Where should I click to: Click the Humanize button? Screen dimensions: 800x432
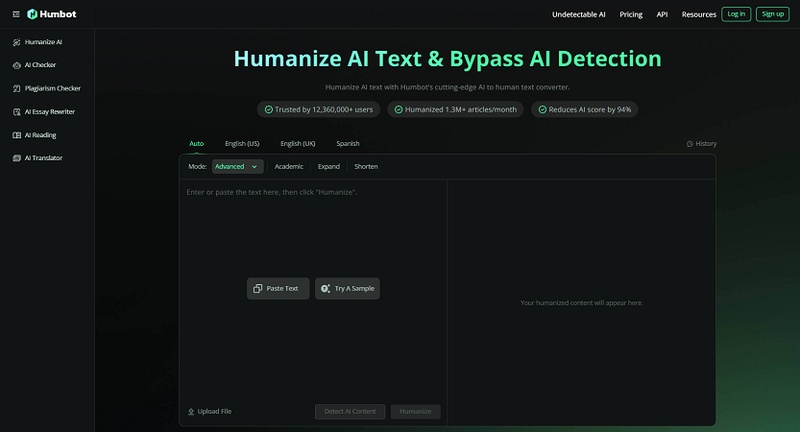pyautogui.click(x=415, y=412)
